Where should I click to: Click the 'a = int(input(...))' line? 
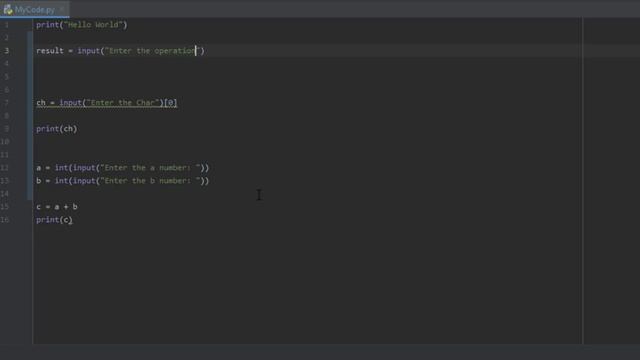[122, 168]
